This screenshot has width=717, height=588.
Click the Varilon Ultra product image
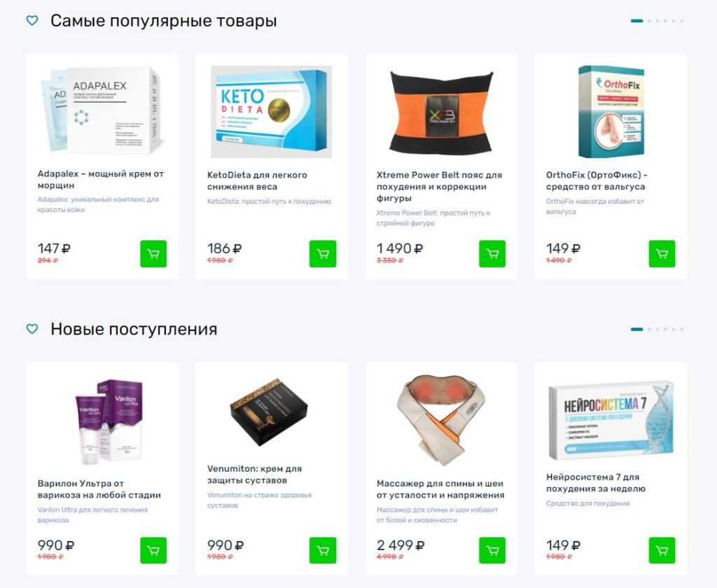tap(109, 421)
